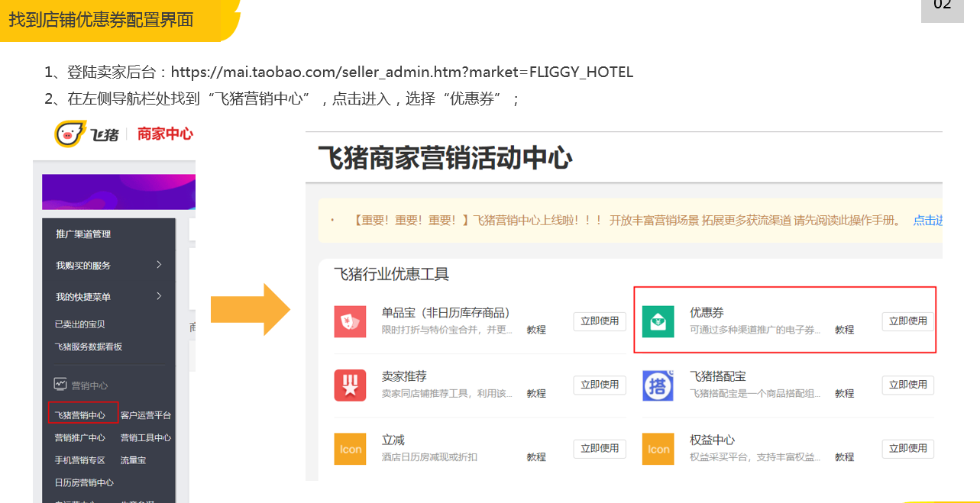Click the 营销中心 section label
The image size is (980, 503).
pos(89,385)
